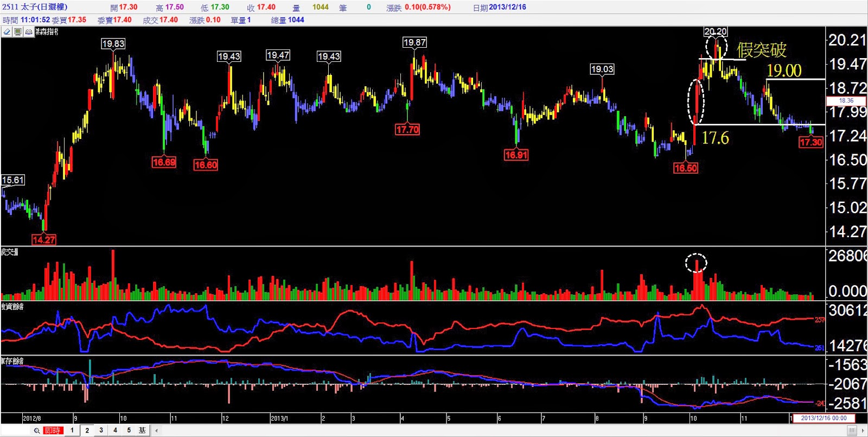Click the 20.20 peak price label
868x437 pixels.
click(716, 31)
